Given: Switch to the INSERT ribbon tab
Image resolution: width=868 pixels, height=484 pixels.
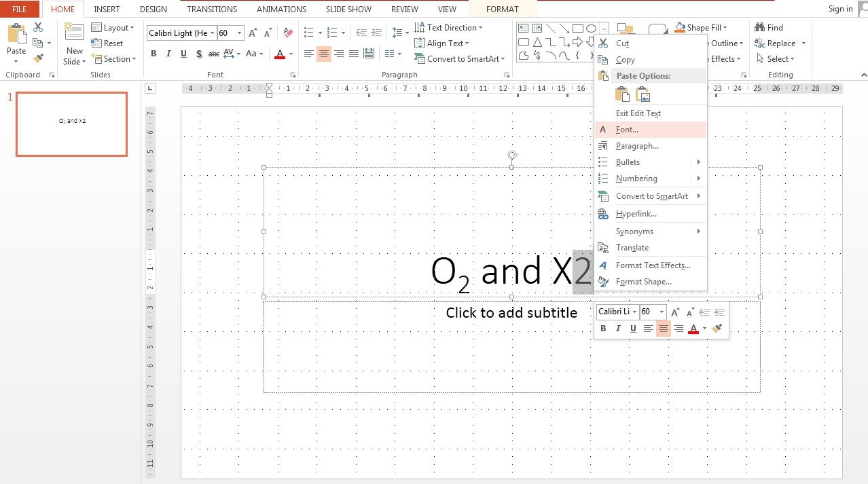Looking at the screenshot, I should point(107,9).
